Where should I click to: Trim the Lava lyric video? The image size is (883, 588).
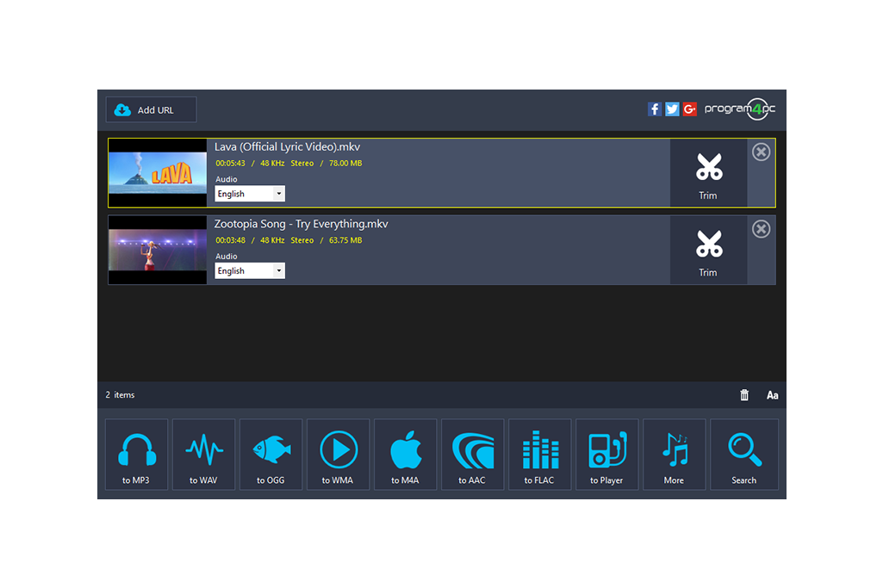tap(708, 172)
